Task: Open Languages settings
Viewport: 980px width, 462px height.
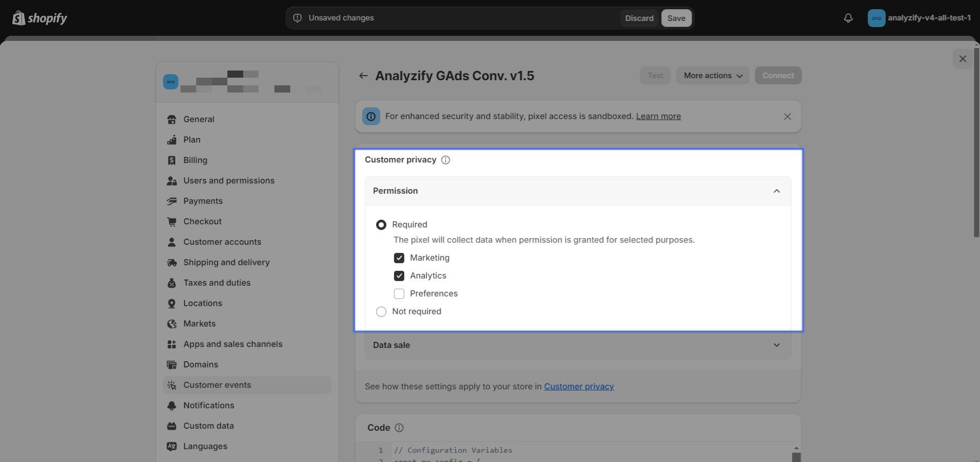Action: pos(247,446)
